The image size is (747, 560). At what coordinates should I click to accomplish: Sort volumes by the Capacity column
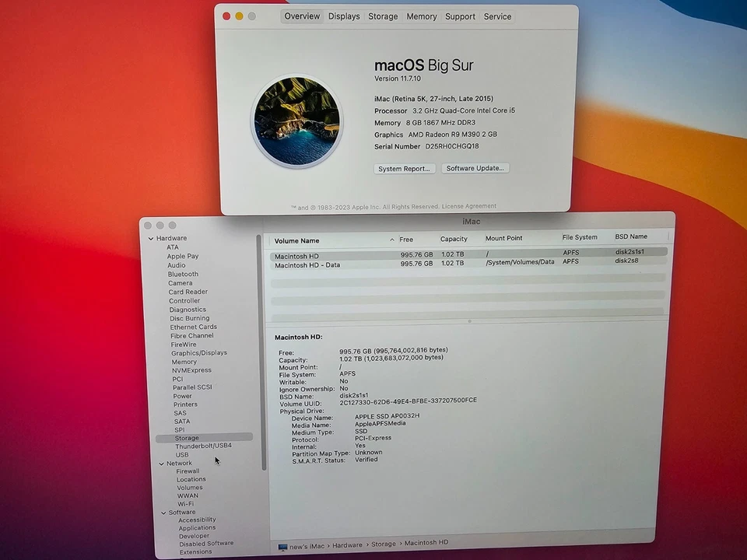(454, 239)
